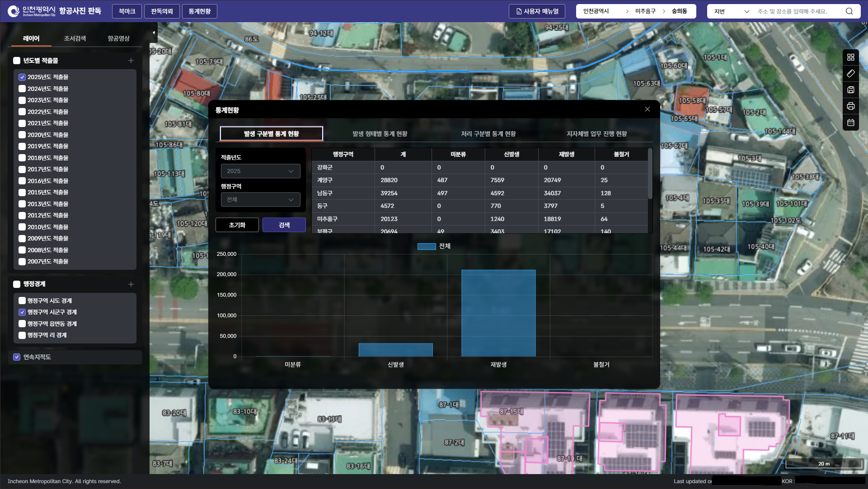The height and width of the screenshot is (489, 868).
Task: Open the 지번 search type dropdown
Action: click(x=731, y=11)
